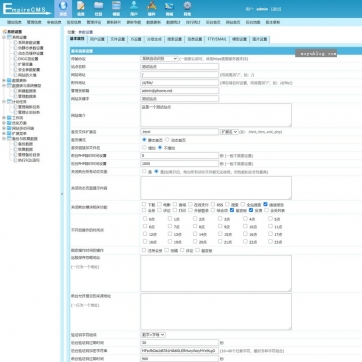
Task: Open the Template window icon in header
Action: coord(116,8)
